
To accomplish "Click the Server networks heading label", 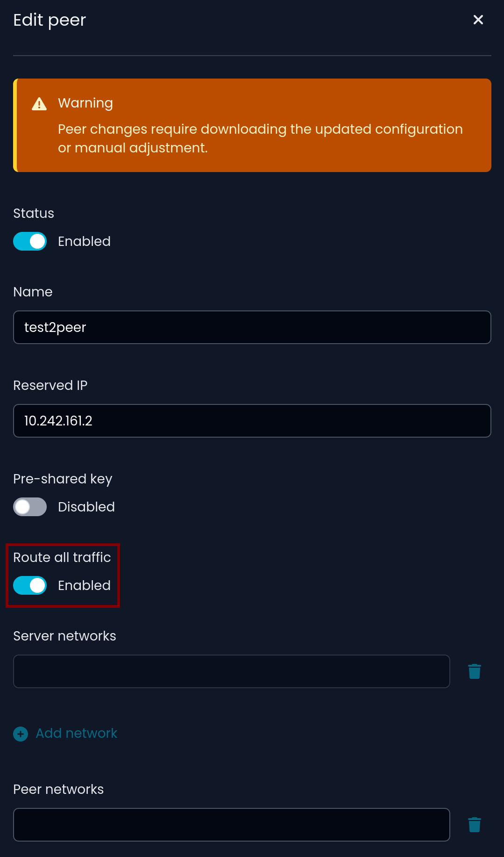I will point(64,636).
